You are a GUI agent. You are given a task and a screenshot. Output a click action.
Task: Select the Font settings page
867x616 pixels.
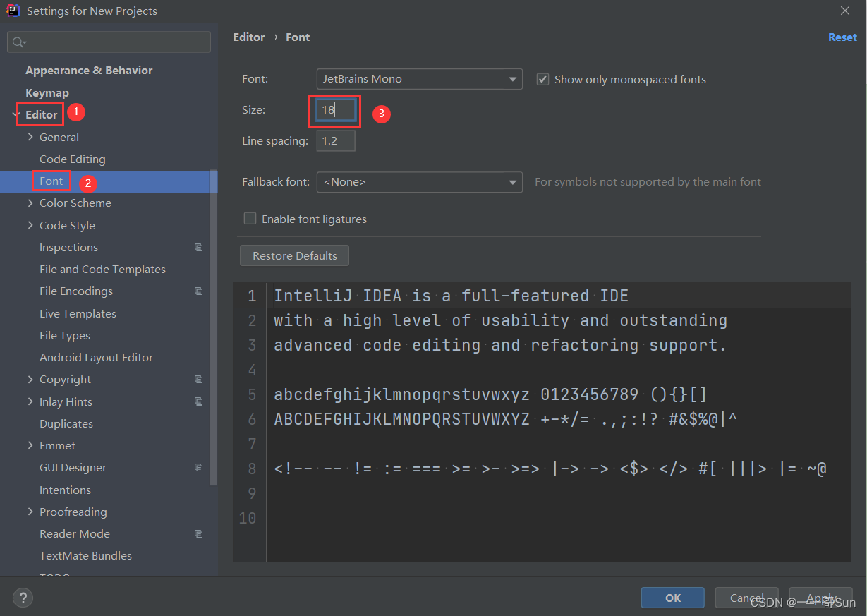[x=51, y=181]
